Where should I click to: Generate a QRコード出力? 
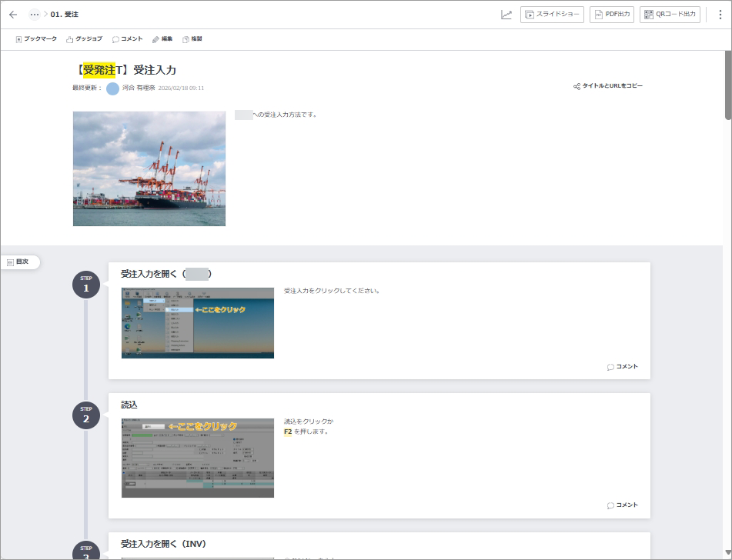coord(670,15)
